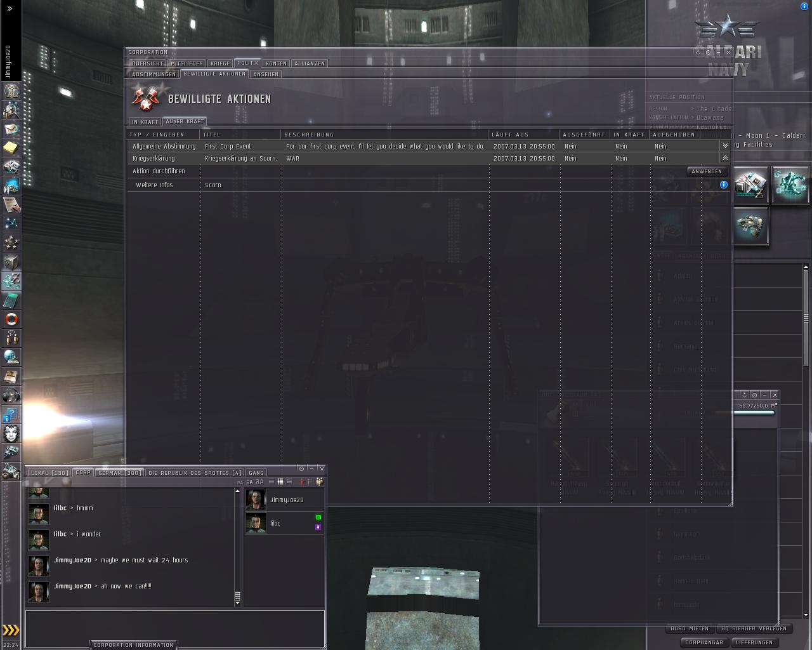This screenshot has width=812, height=650.
Task: Click the green status icon beside lilbc
Action: click(318, 517)
